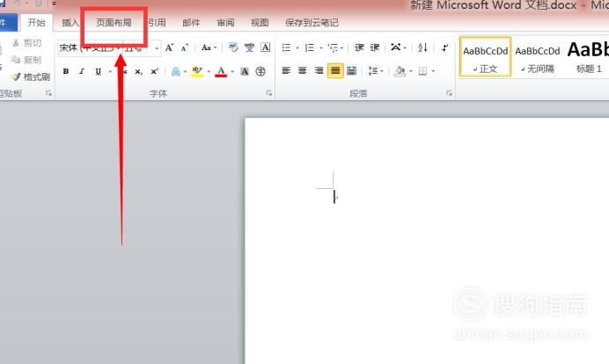The width and height of the screenshot is (609, 364).
Task: Click the Cut (剪切) command
Action: tap(26, 43)
